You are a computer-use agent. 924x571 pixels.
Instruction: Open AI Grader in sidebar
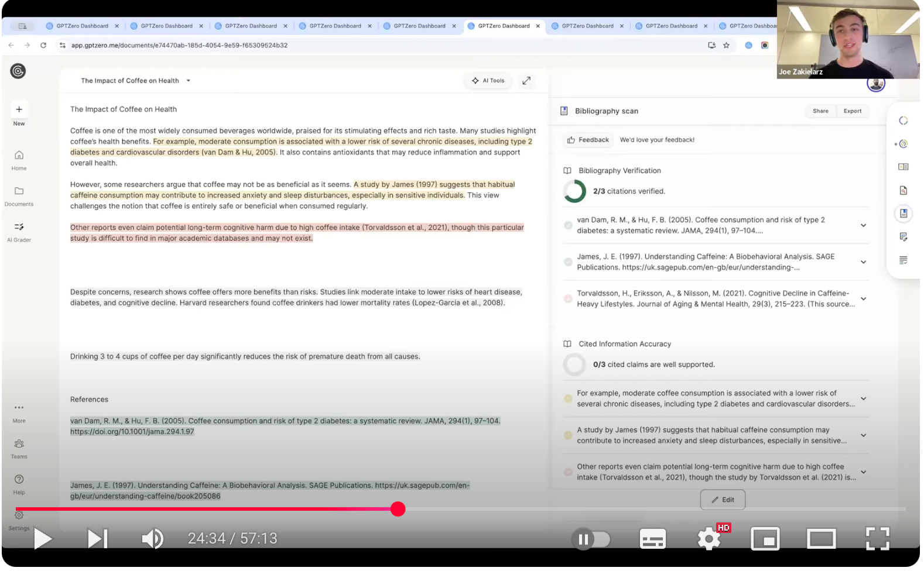pos(19,232)
